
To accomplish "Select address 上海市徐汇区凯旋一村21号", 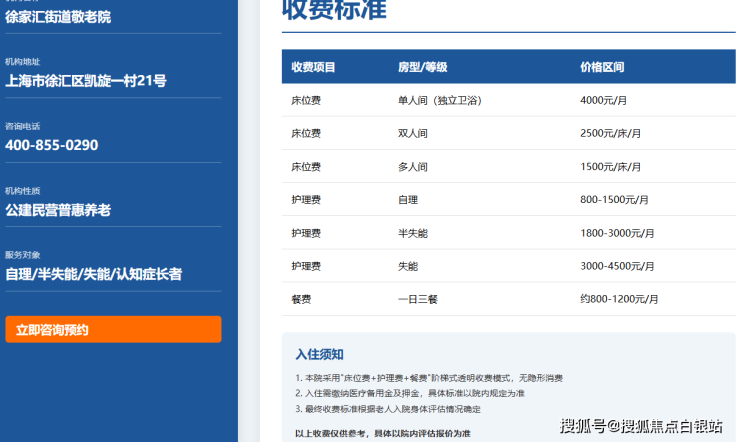I will [x=86, y=81].
